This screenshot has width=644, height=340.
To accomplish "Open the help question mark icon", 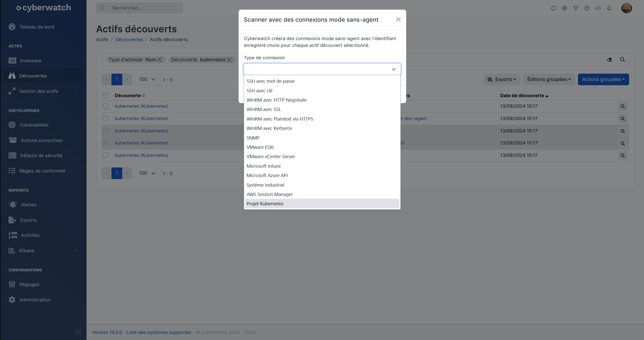I will (587, 8).
